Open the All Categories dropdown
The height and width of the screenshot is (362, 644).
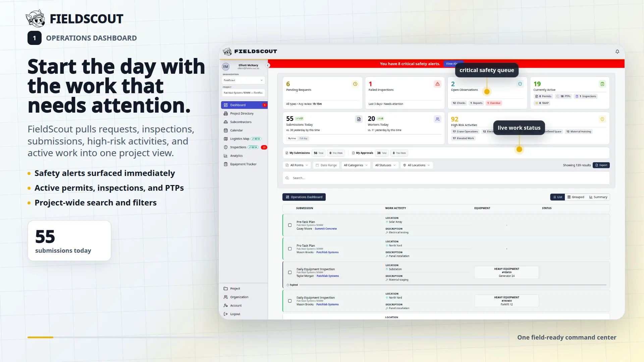[356, 165]
